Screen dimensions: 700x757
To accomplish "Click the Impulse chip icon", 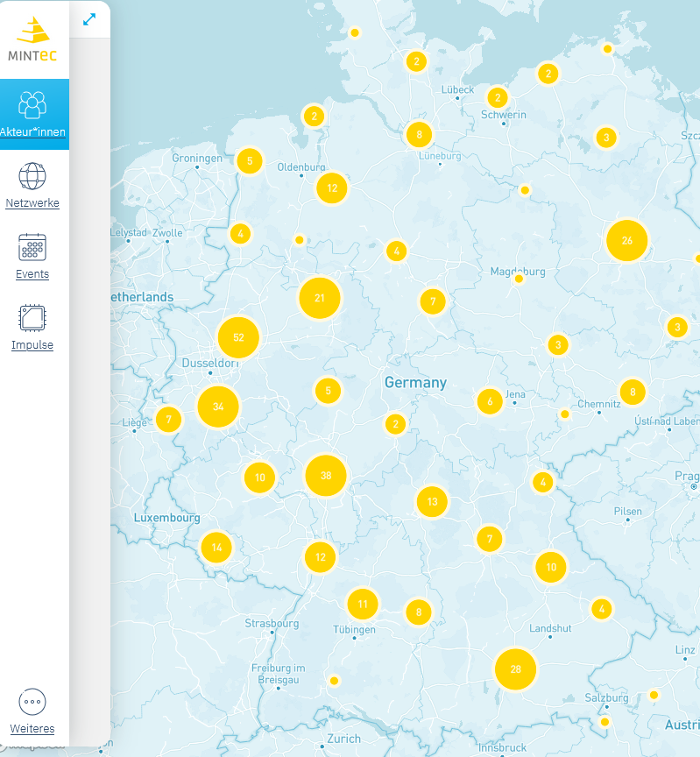I will 32,318.
